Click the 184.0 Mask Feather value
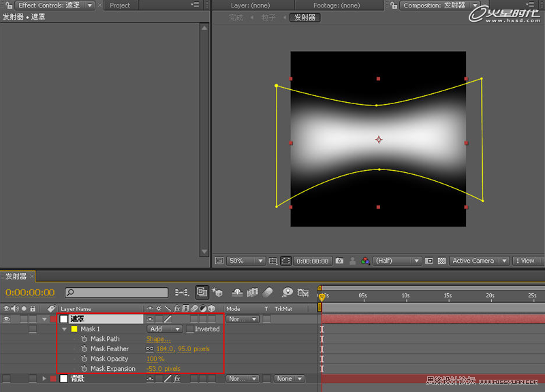 [166, 348]
